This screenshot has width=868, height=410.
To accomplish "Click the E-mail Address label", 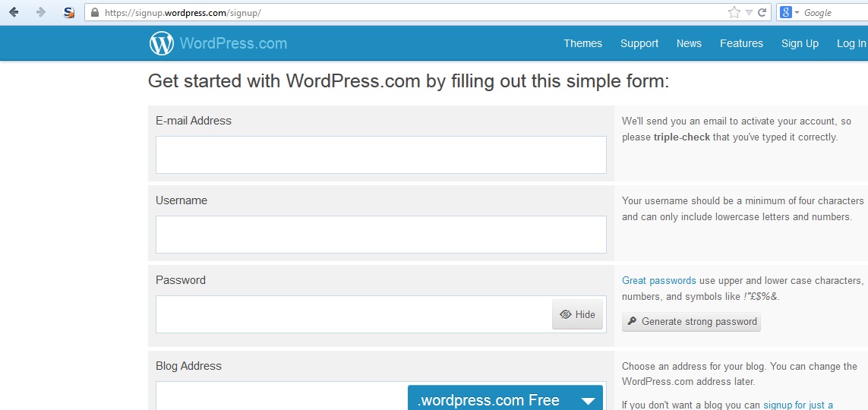I will [x=193, y=121].
